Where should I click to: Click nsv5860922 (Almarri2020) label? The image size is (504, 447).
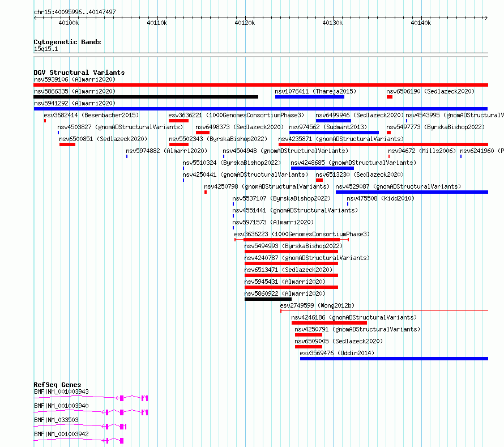pos(285,293)
